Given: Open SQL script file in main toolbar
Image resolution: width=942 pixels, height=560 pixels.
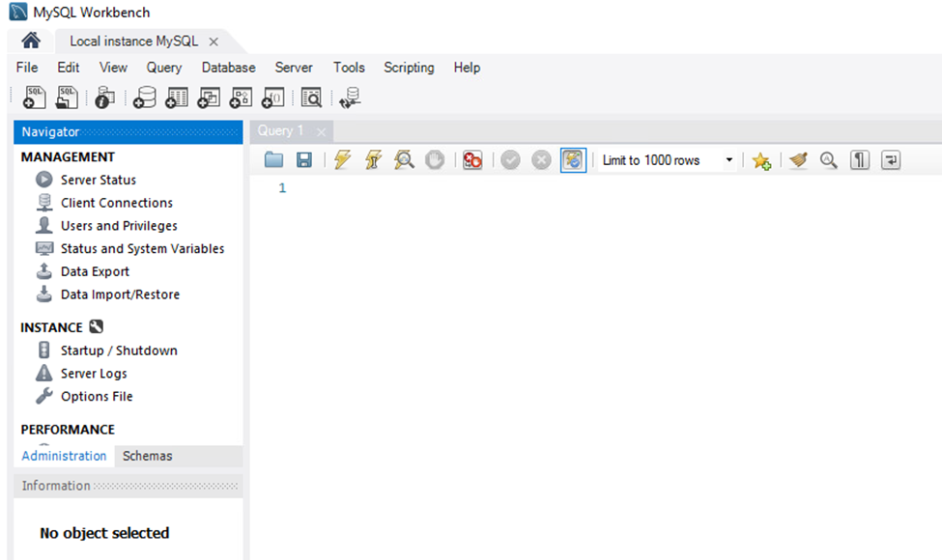Looking at the screenshot, I should pyautogui.click(x=67, y=98).
